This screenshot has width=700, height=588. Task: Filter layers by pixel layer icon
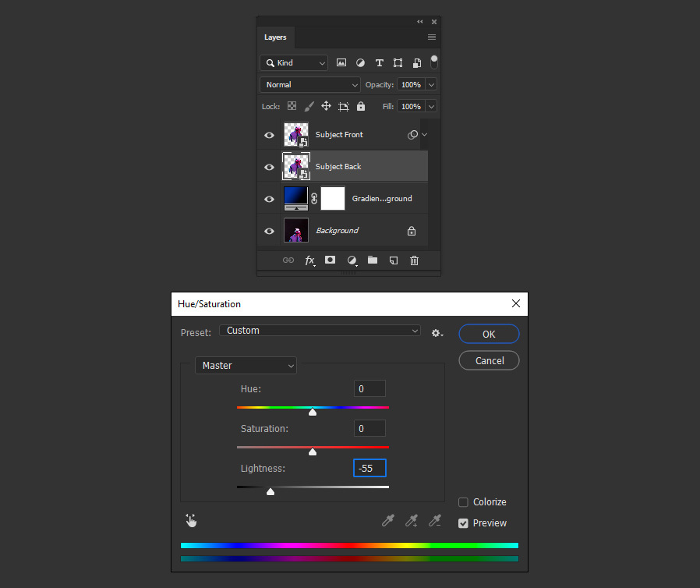(x=341, y=62)
